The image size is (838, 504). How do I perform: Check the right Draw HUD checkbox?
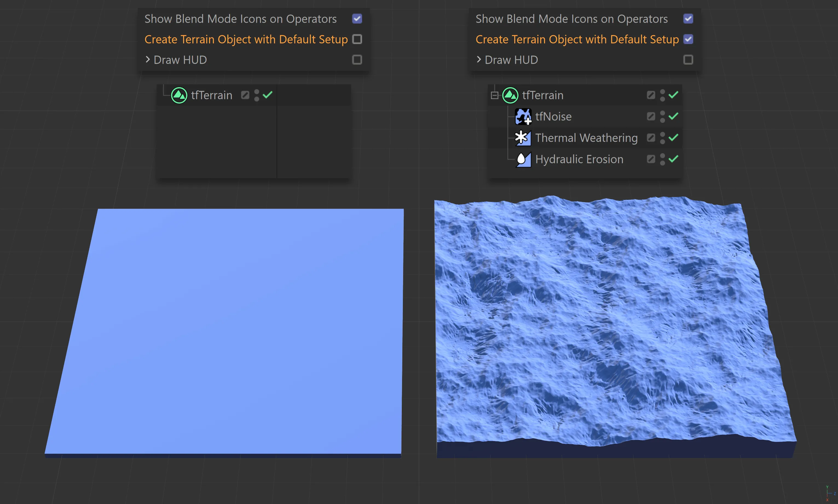[x=688, y=60]
